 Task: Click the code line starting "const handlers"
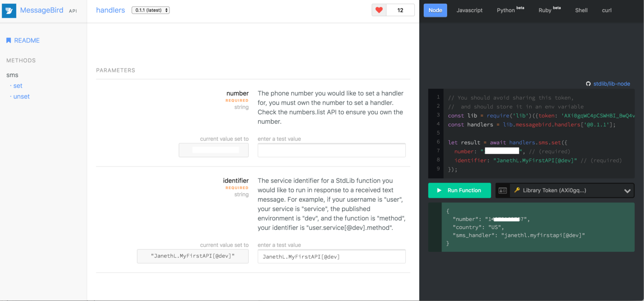pos(532,125)
